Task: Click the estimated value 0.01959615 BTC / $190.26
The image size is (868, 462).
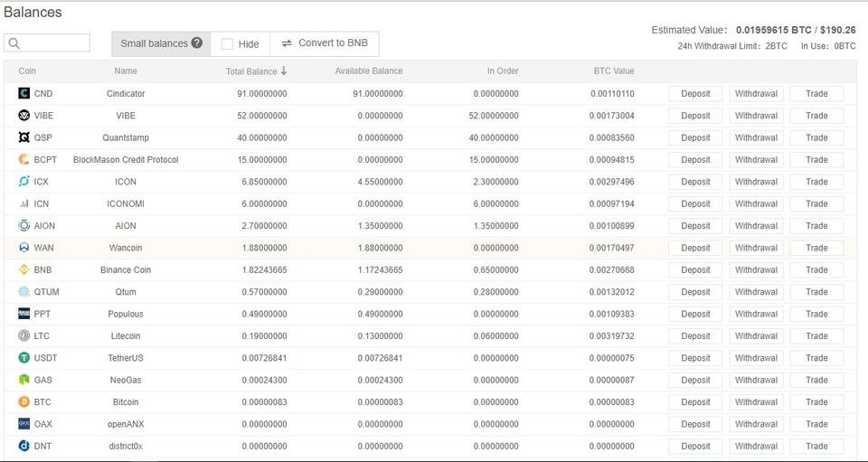Action: coord(796,30)
